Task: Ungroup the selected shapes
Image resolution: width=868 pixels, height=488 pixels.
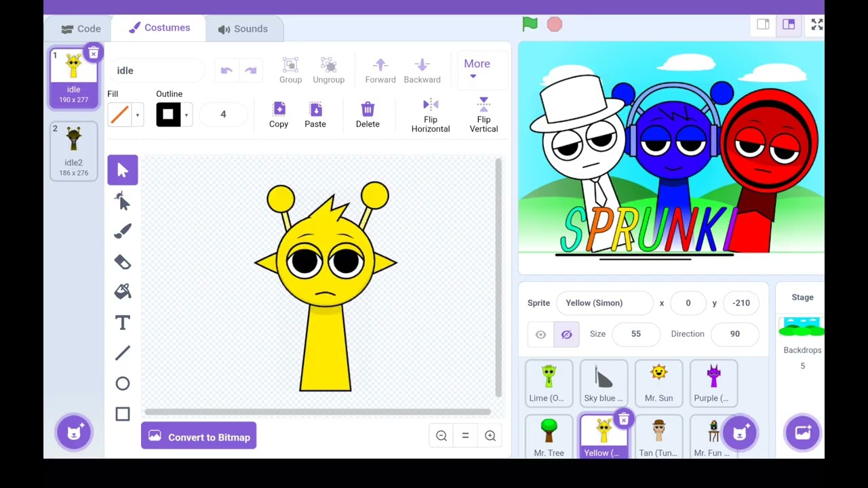Action: tap(328, 70)
